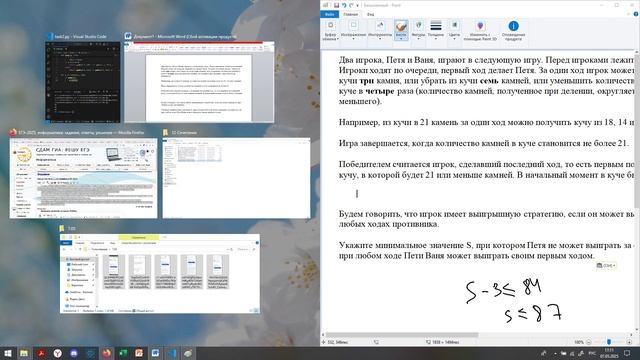Switch to the Вид ribbon tab in Paint

coord(370,14)
